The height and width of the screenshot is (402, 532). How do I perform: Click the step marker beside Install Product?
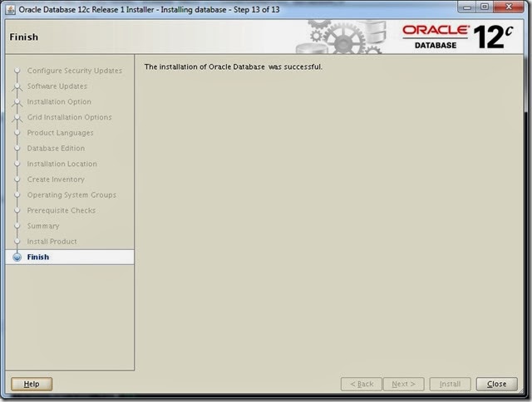[17, 242]
